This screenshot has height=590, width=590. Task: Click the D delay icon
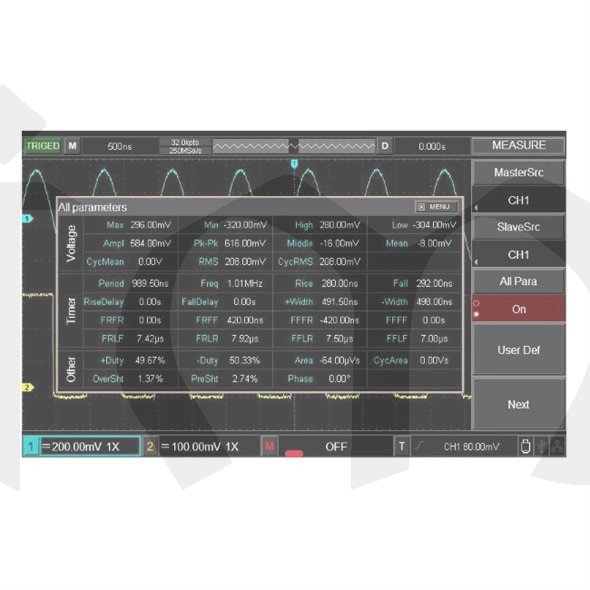point(385,146)
